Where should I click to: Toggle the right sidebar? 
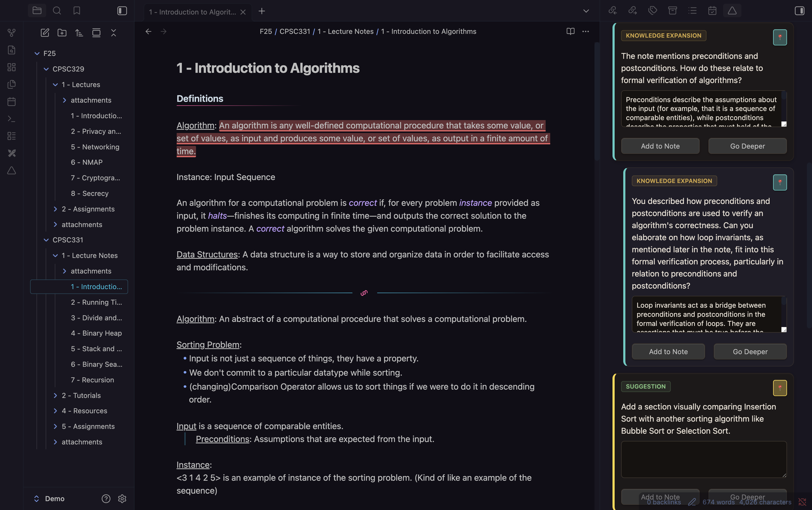800,11
